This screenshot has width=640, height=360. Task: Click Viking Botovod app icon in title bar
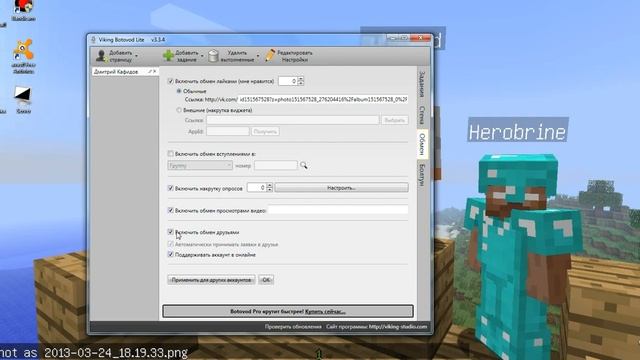point(93,40)
